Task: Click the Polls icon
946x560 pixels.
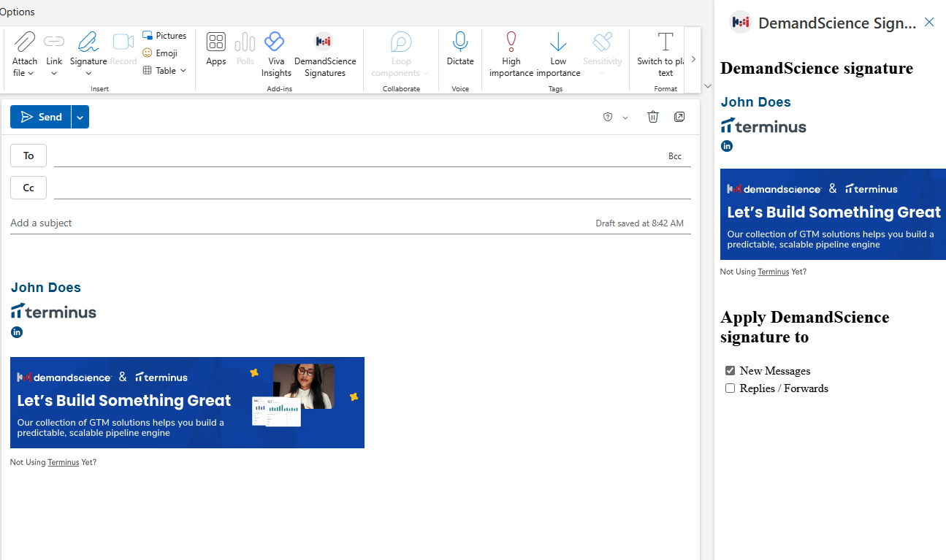Action: [245, 42]
